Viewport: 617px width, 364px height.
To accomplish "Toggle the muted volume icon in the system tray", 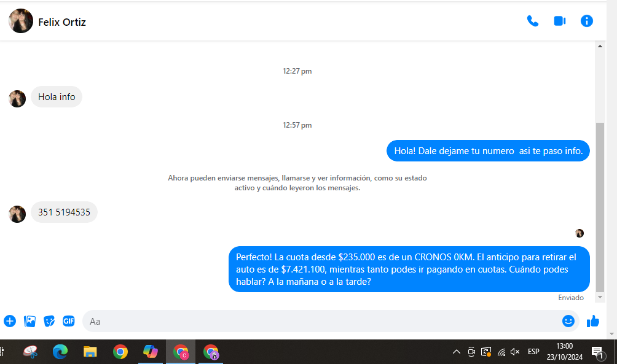I will click(515, 352).
